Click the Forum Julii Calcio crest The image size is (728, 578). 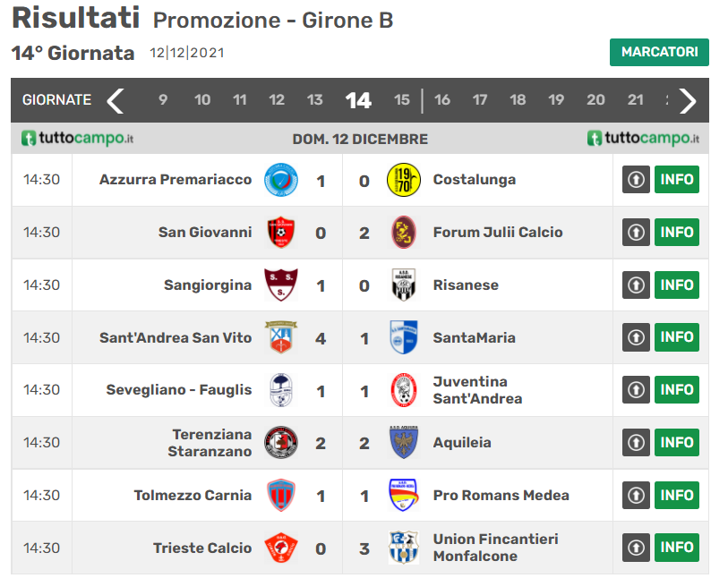point(402,233)
